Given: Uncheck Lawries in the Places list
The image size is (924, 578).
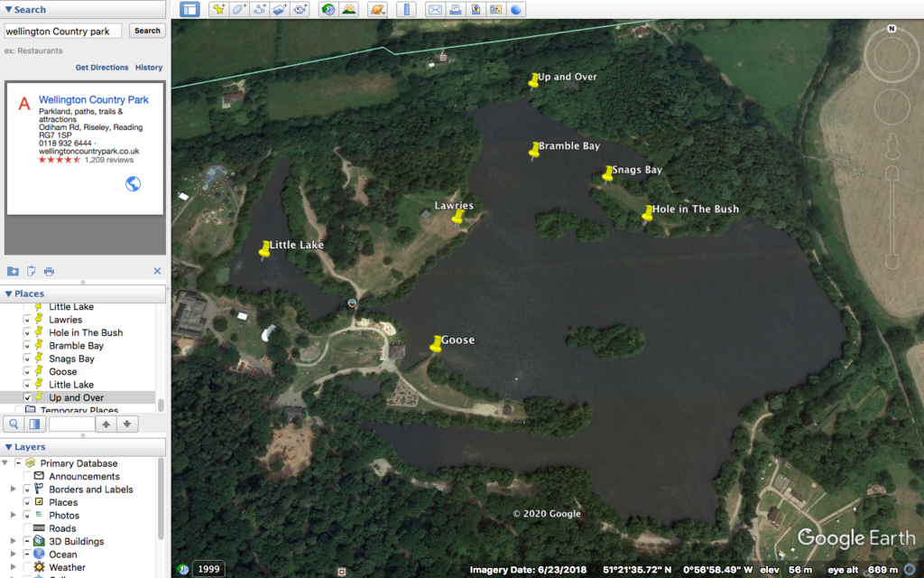Looking at the screenshot, I should 27,320.
